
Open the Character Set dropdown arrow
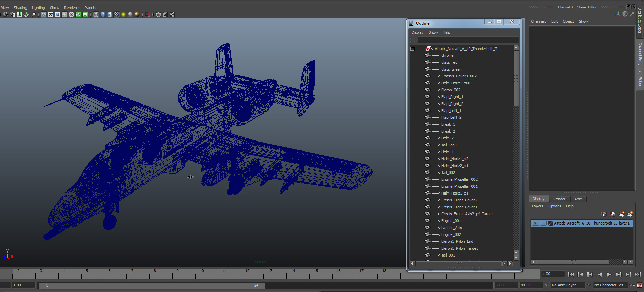click(x=589, y=285)
